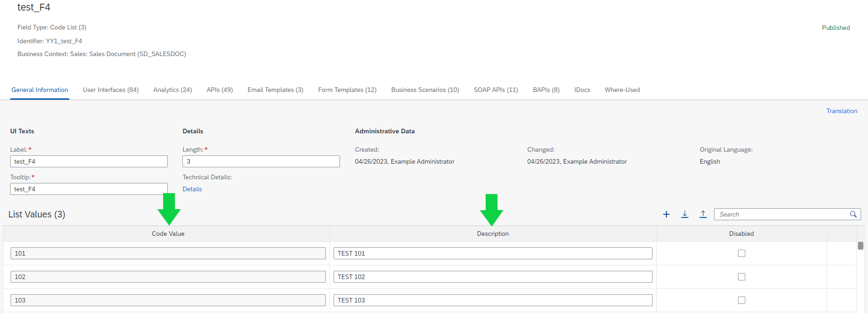Click the search magnifier icon
868x314 pixels.
pyautogui.click(x=853, y=214)
